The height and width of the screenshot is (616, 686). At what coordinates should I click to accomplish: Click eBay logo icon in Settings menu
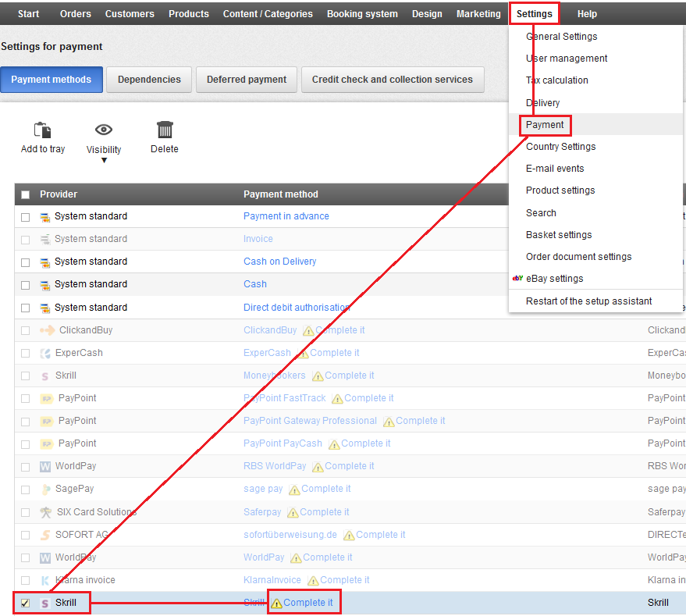517,278
